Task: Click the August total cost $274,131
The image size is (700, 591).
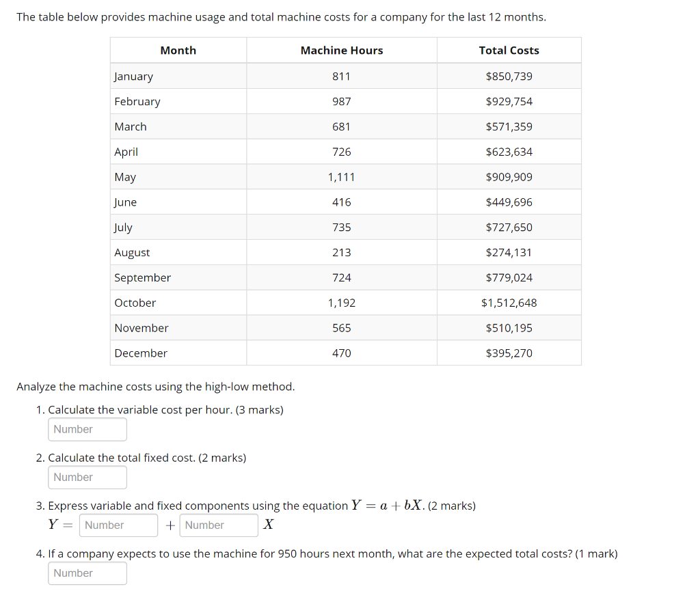Action: click(509, 253)
